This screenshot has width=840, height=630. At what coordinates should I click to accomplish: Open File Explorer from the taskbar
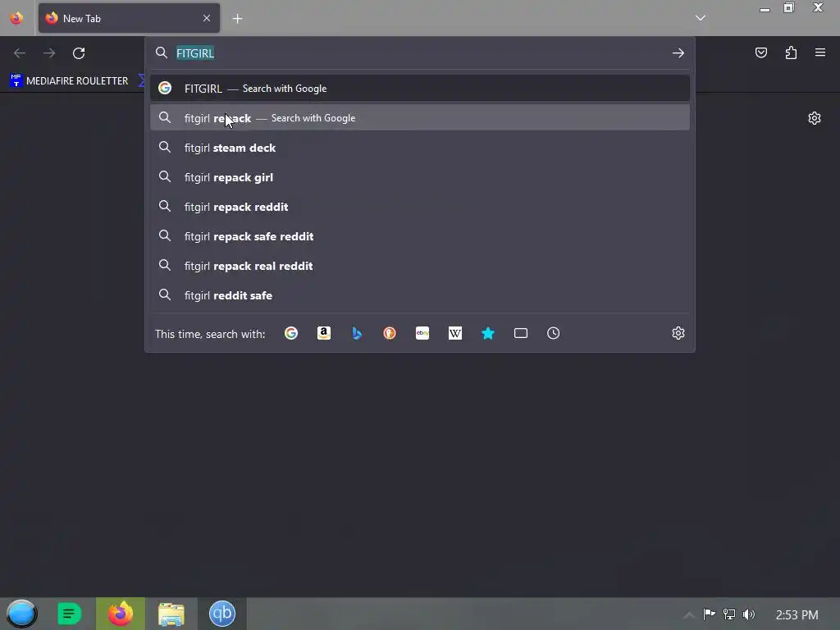pyautogui.click(x=171, y=614)
